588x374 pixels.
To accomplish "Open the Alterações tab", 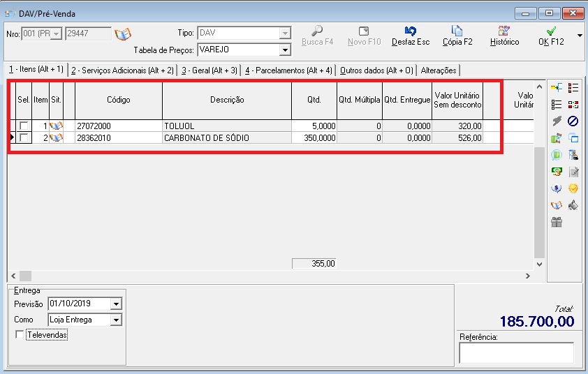I will click(439, 70).
